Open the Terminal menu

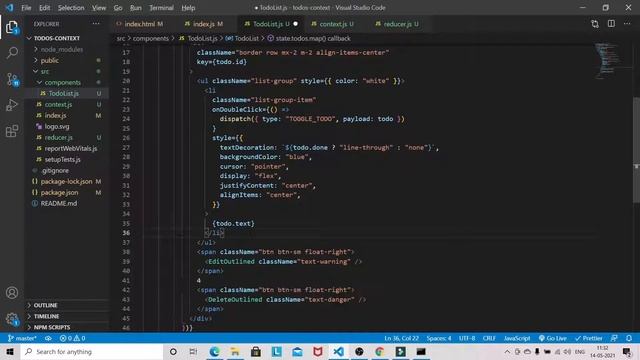161,8
